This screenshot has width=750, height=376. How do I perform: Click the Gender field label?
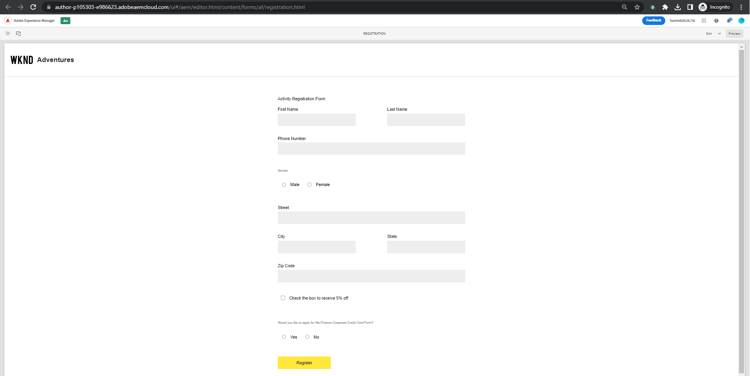[x=283, y=170]
